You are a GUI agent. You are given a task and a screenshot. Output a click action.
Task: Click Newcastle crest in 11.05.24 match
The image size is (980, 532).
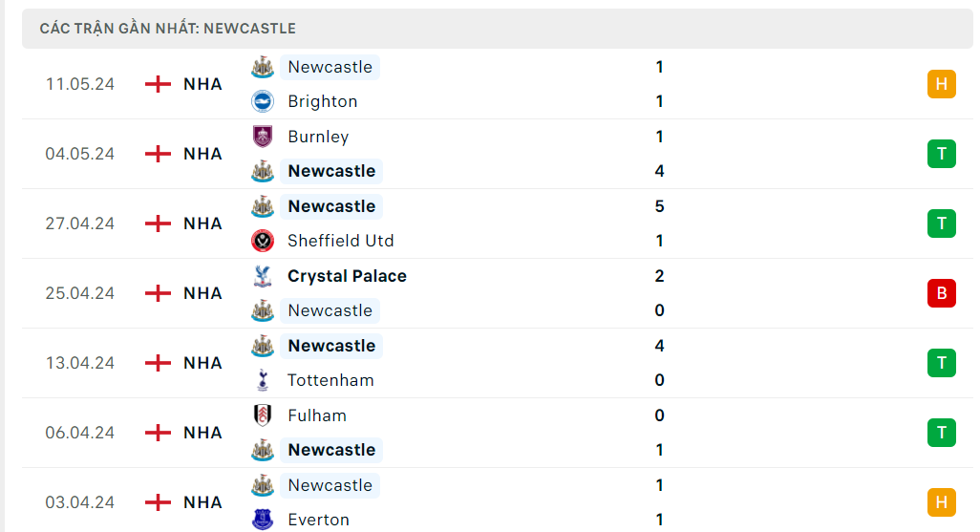[x=262, y=67]
